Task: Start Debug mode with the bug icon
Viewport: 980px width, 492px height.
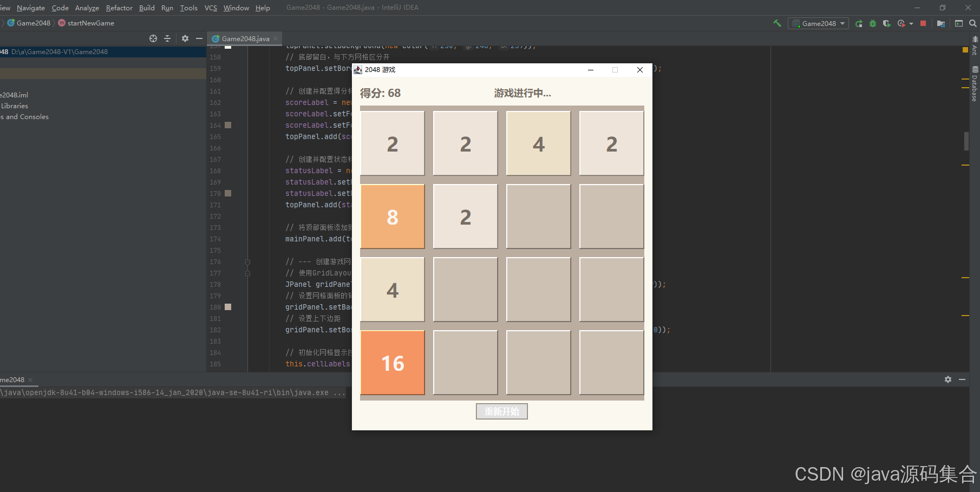Action: click(x=872, y=23)
